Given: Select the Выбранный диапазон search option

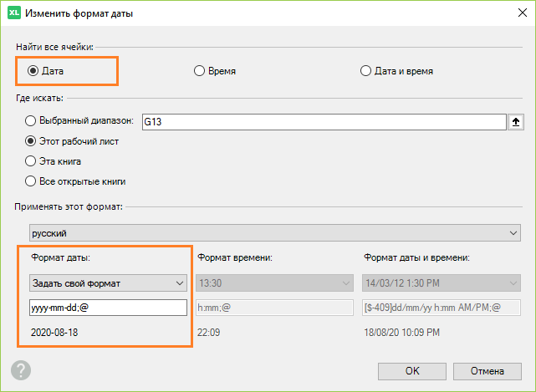Looking at the screenshot, I should [33, 120].
